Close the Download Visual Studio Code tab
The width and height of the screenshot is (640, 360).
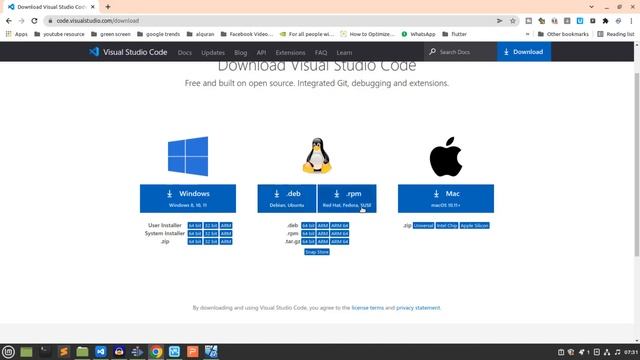[93, 7]
